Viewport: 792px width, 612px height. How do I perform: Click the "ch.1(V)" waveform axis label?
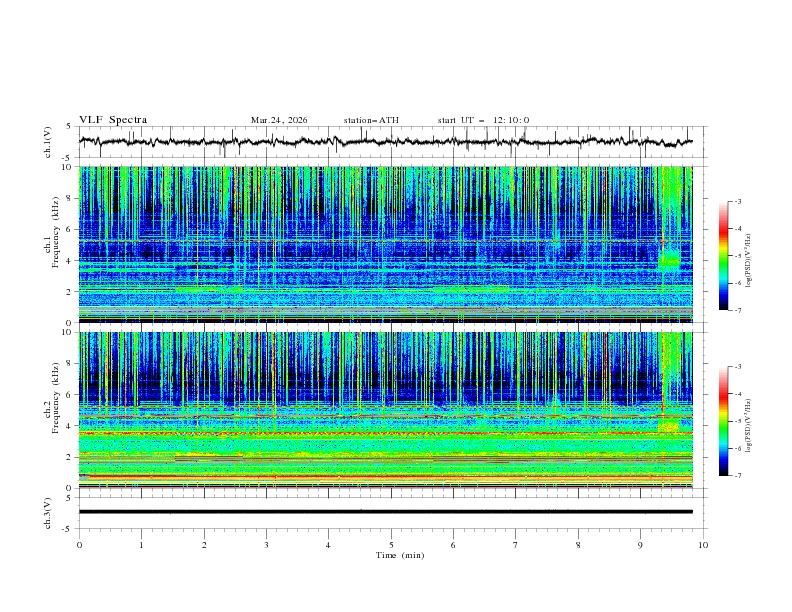click(48, 142)
